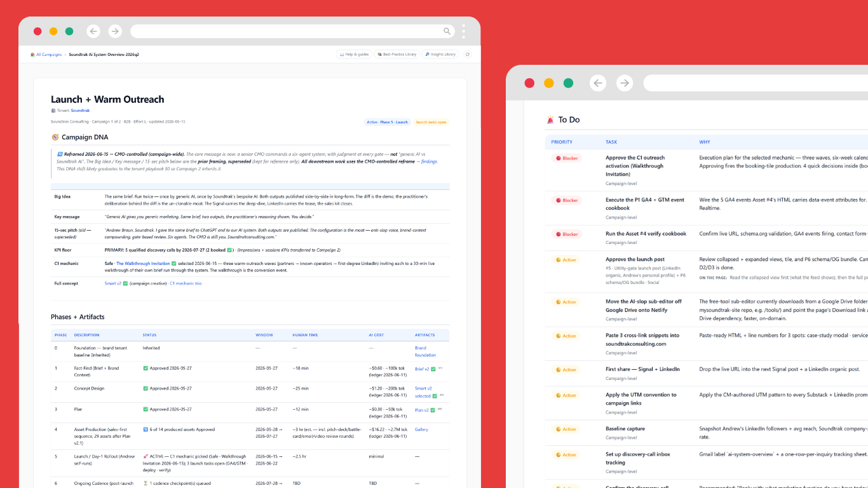Open the Insights Library
868x488 pixels.
441,55
